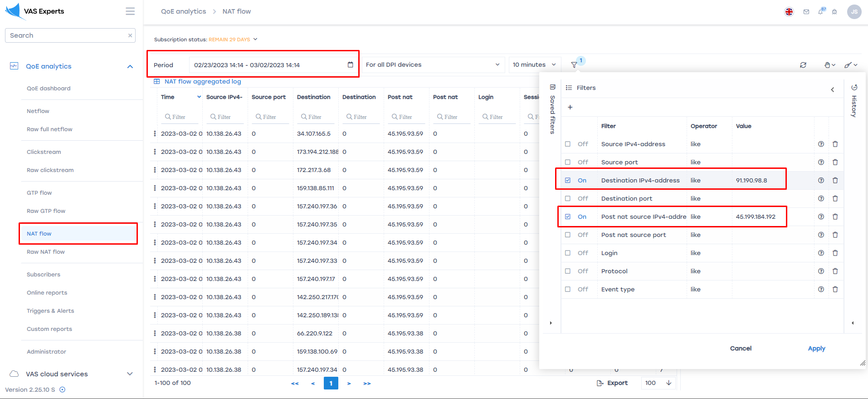Open the 10 minutes interval dropdown
The image size is (868, 399).
point(534,65)
